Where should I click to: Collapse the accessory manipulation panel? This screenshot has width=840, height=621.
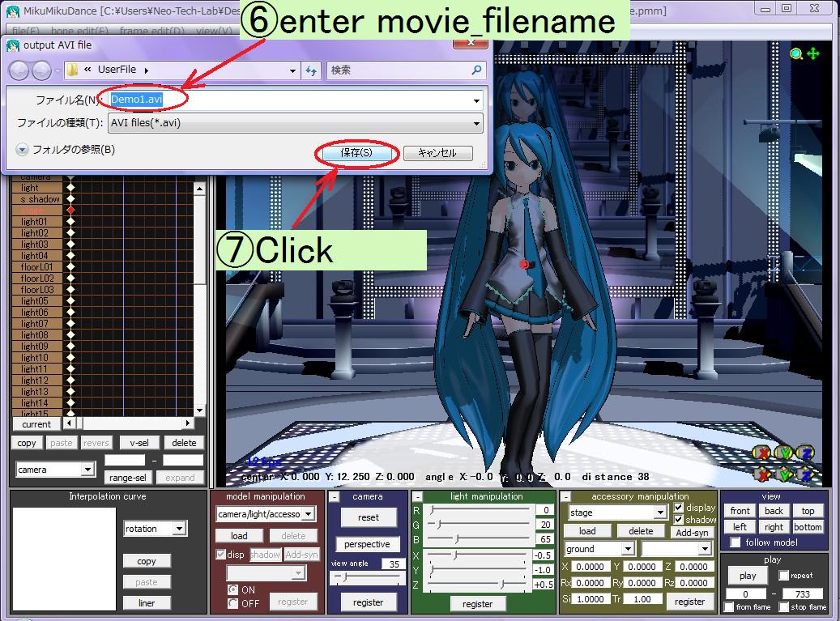coord(565,497)
